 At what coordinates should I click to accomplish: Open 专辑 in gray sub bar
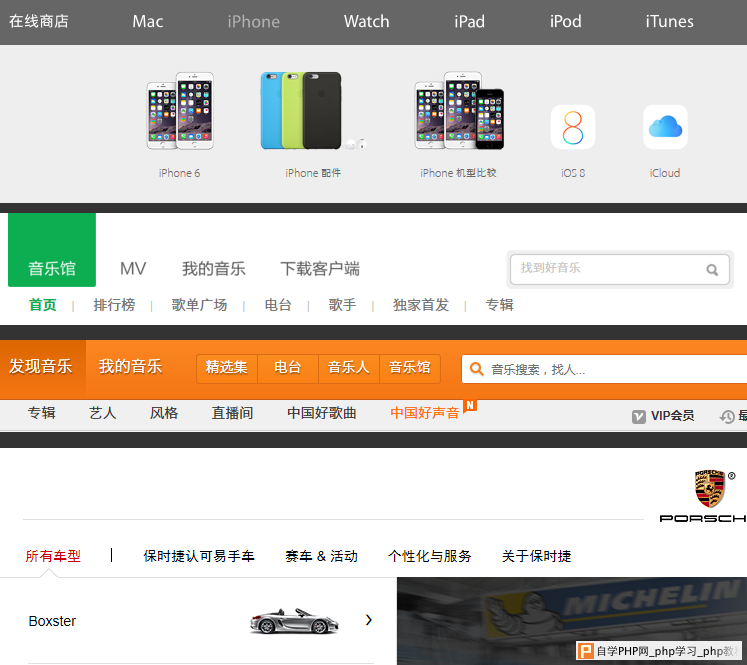coord(41,413)
